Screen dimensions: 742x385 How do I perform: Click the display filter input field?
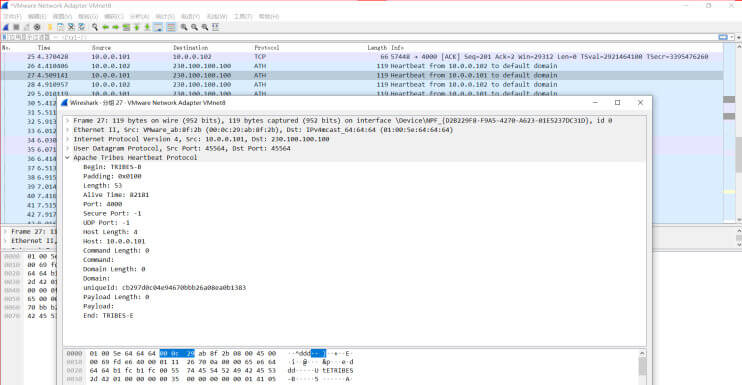362,37
